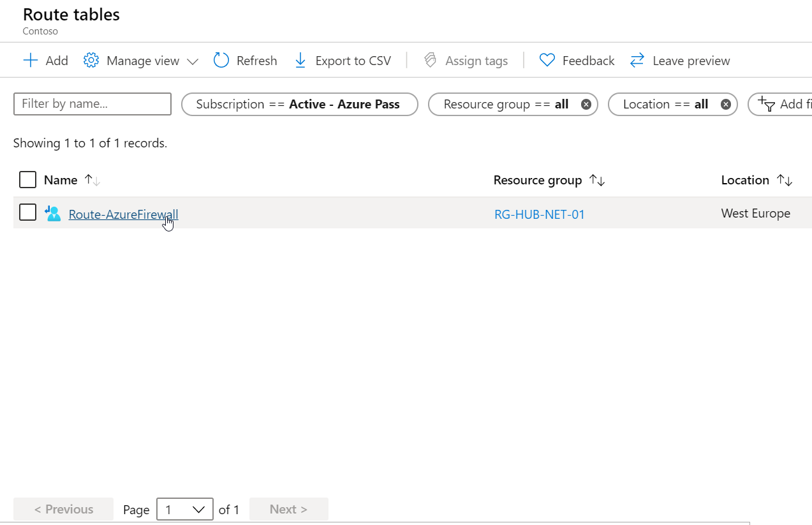Click the Add filter funnel icon

click(766, 104)
